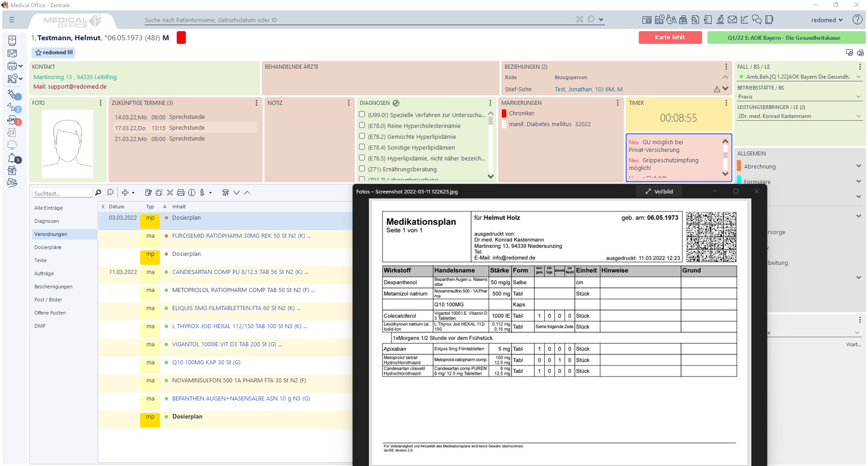
Task: Open patient card reader icon in top toolbar
Action: pos(647,20)
